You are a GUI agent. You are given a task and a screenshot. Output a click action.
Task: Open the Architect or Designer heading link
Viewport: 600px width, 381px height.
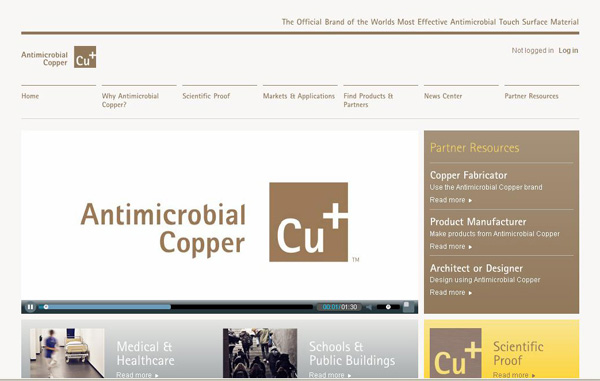[x=476, y=268]
